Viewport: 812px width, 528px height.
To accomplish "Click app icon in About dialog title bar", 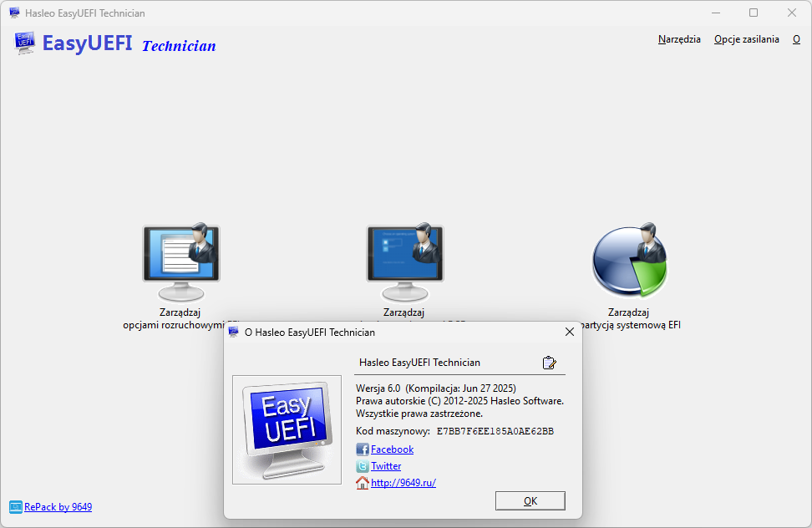I will [x=234, y=332].
